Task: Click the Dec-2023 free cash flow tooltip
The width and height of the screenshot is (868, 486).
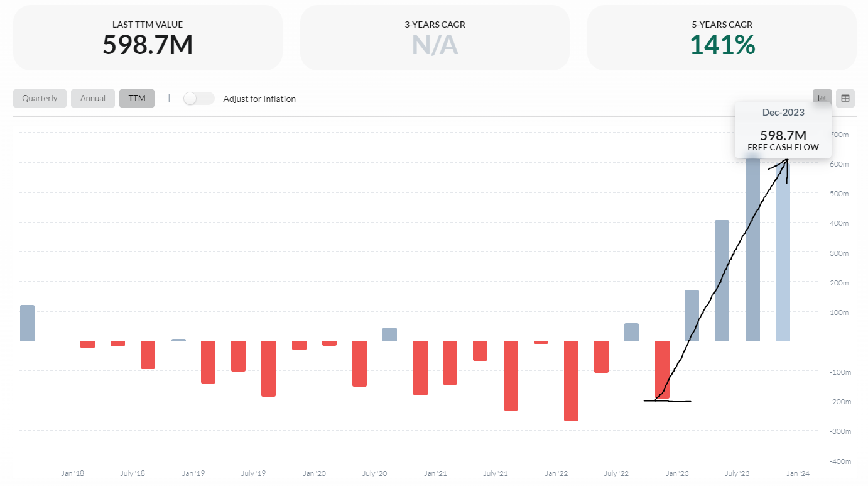Action: click(x=783, y=130)
